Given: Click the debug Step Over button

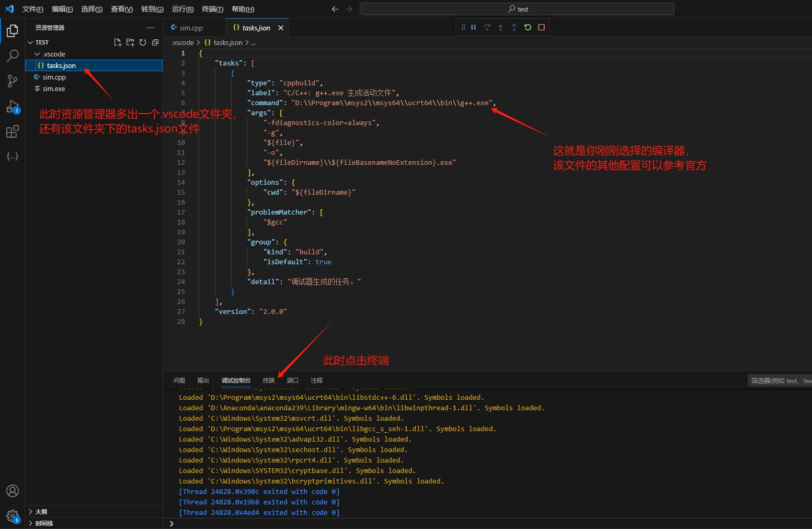Looking at the screenshot, I should coord(487,27).
